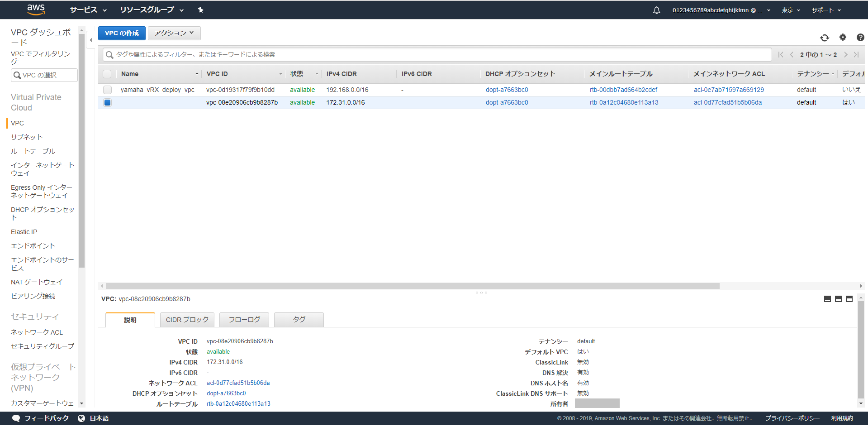Click the VPC の作成 button
The height and width of the screenshot is (427, 868).
click(121, 33)
